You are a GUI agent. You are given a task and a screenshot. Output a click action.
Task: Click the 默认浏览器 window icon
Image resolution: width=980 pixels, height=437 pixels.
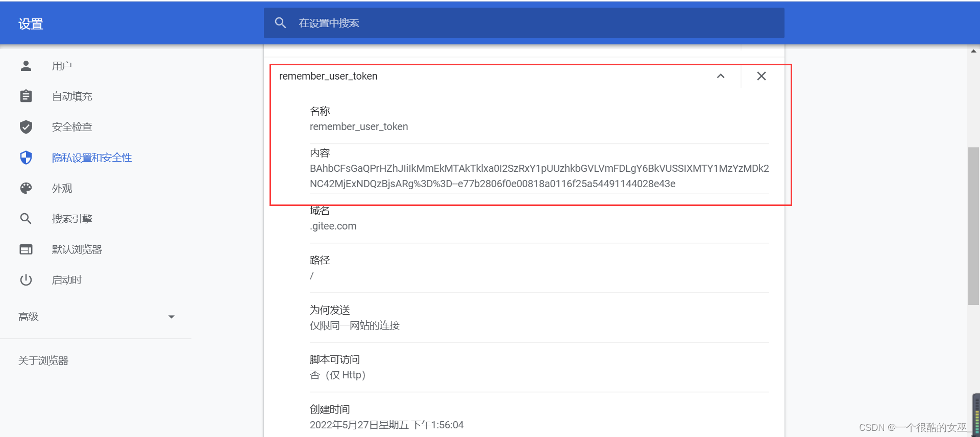(x=26, y=249)
